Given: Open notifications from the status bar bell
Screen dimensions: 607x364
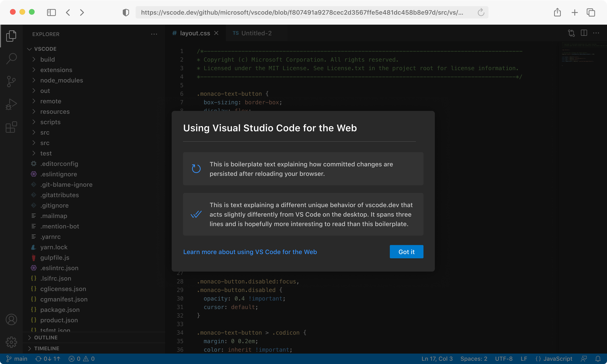Looking at the screenshot, I should point(599,358).
